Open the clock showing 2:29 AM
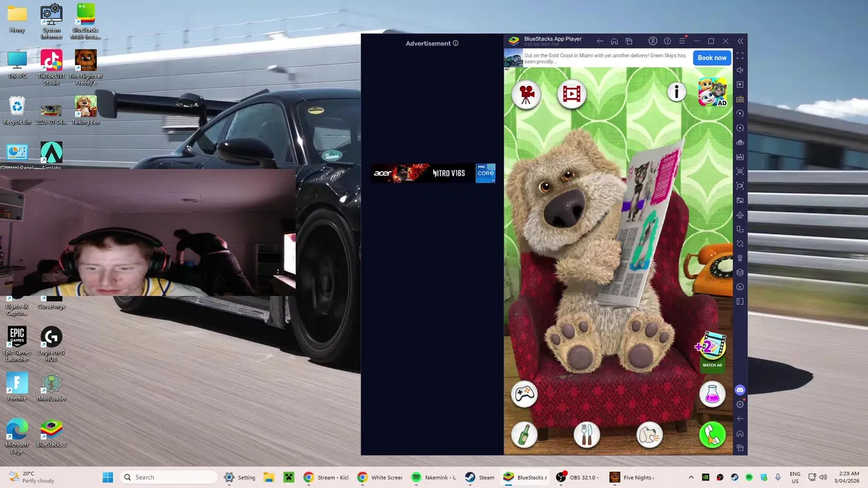This screenshot has width=868, height=488. pyautogui.click(x=848, y=477)
